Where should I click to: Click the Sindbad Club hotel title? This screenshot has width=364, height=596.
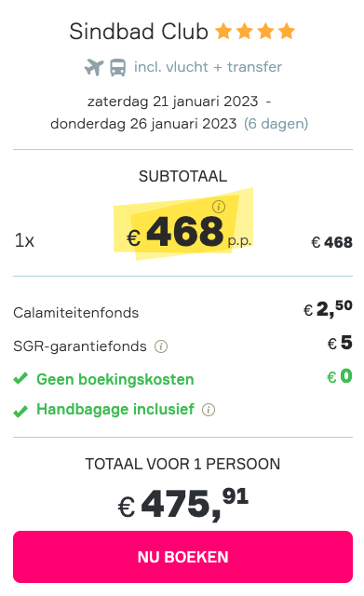click(139, 32)
